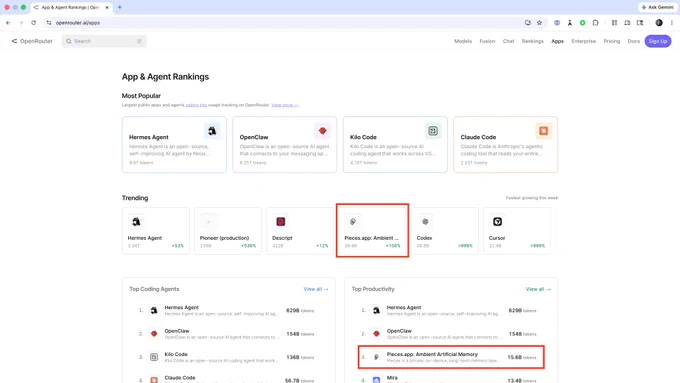Open the Docs nav link

[633, 41]
